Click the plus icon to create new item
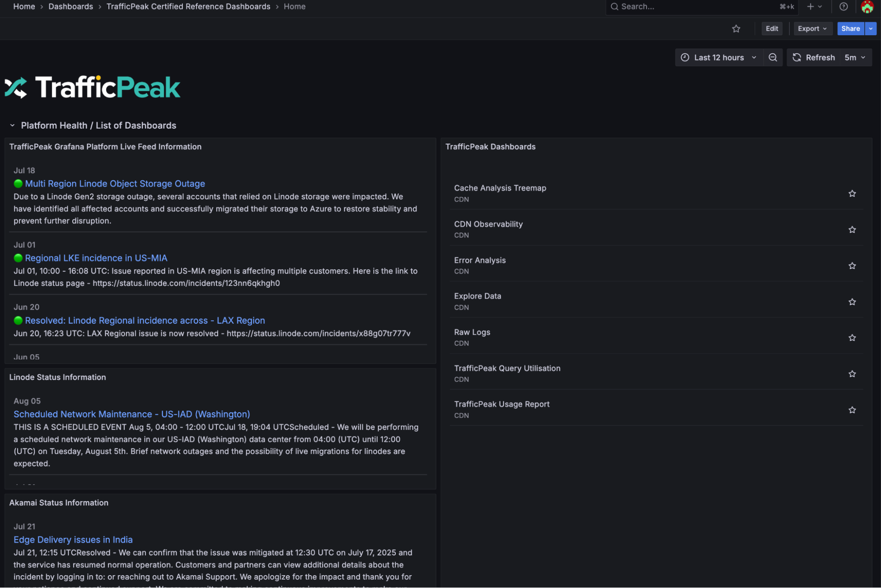881x588 pixels. point(810,6)
